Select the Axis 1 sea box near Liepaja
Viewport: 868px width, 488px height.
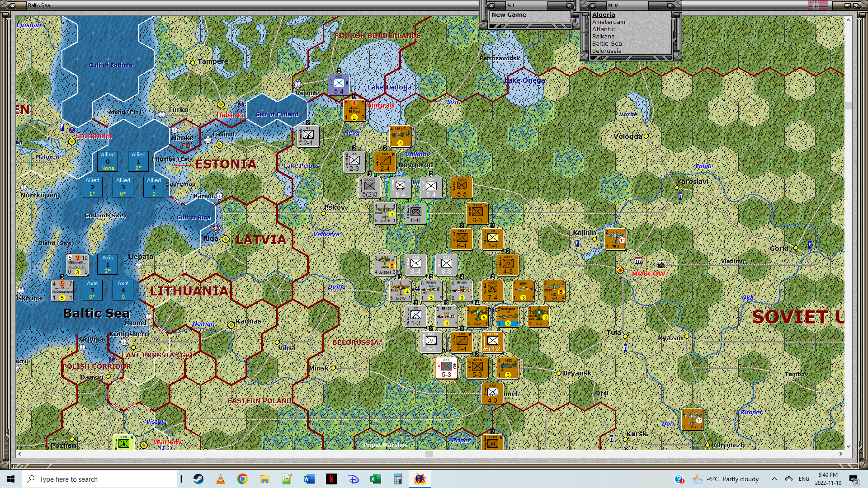(108, 264)
